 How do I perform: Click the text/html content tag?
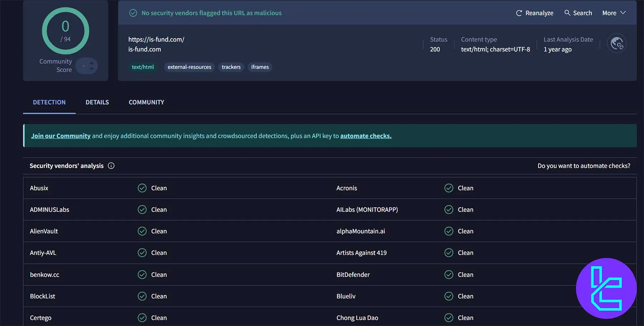pyautogui.click(x=143, y=67)
